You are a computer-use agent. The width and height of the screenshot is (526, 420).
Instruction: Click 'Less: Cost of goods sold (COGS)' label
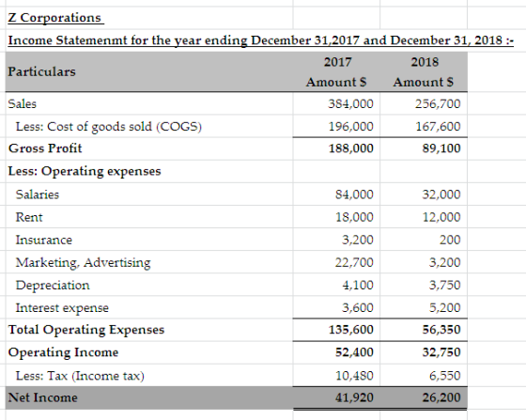109,127
